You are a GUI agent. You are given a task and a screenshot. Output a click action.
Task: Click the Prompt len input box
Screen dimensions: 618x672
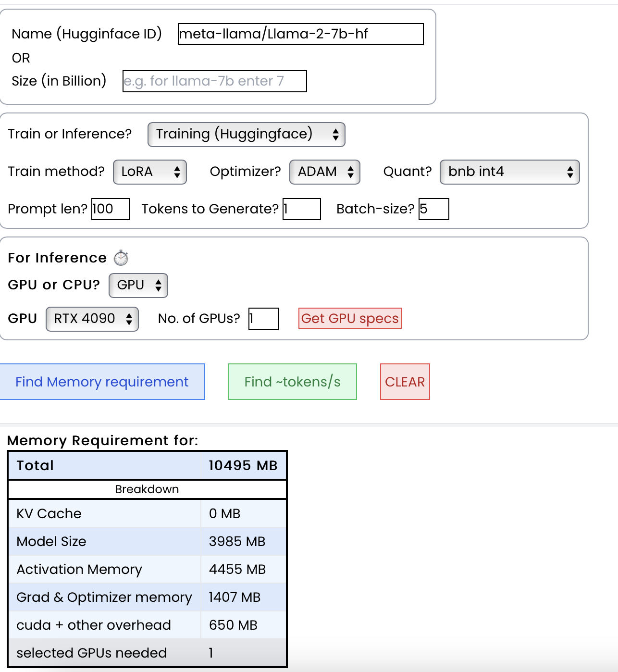(110, 209)
